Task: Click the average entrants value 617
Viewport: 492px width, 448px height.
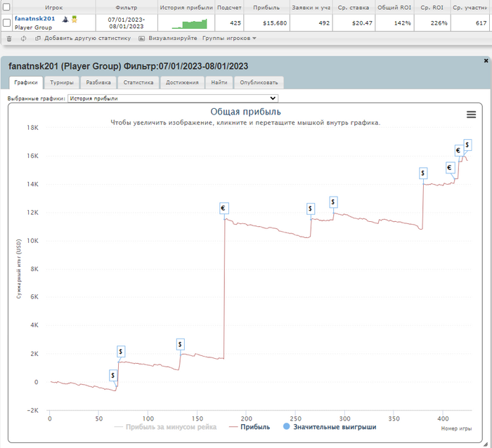Action: (481, 23)
